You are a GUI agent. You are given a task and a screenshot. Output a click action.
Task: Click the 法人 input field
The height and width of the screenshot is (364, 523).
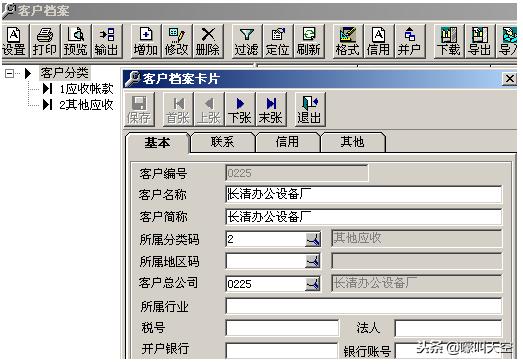click(x=448, y=328)
